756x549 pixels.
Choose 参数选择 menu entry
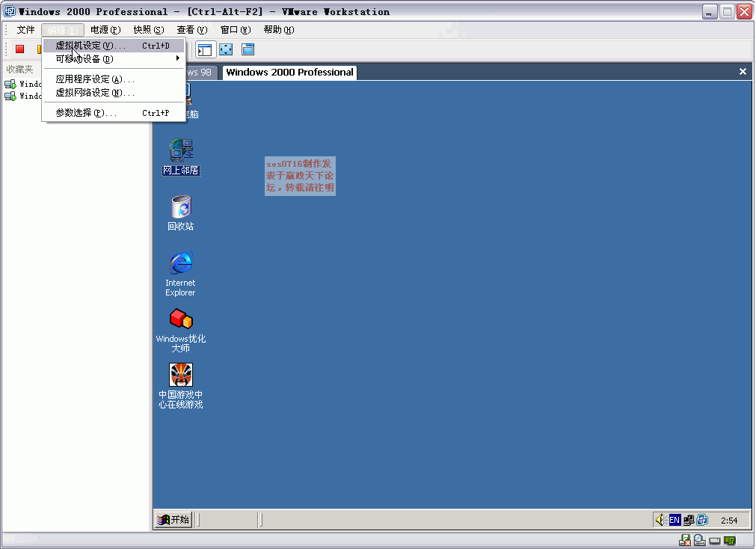(114, 113)
